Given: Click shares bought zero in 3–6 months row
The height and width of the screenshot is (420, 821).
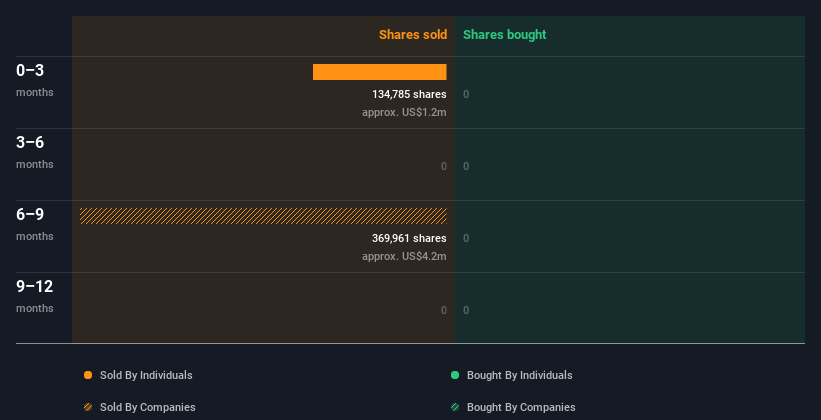Looking at the screenshot, I should click(466, 167).
